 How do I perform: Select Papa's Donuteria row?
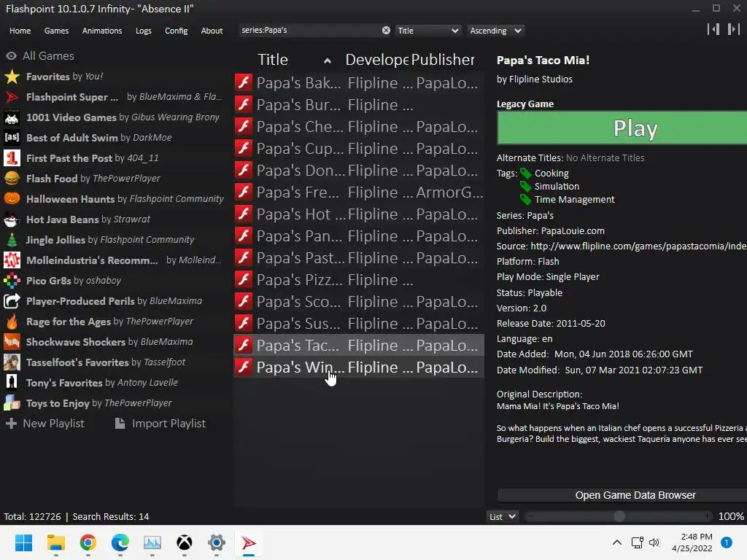tap(359, 171)
